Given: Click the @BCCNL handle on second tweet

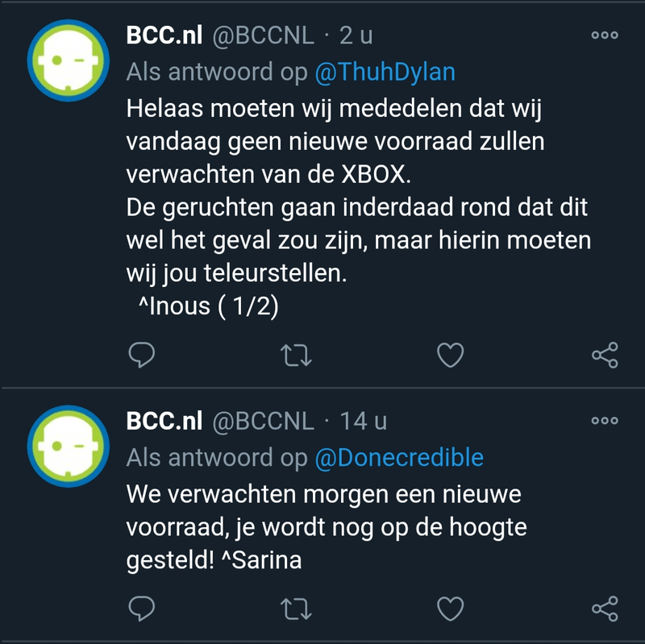Looking at the screenshot, I should 262,421.
